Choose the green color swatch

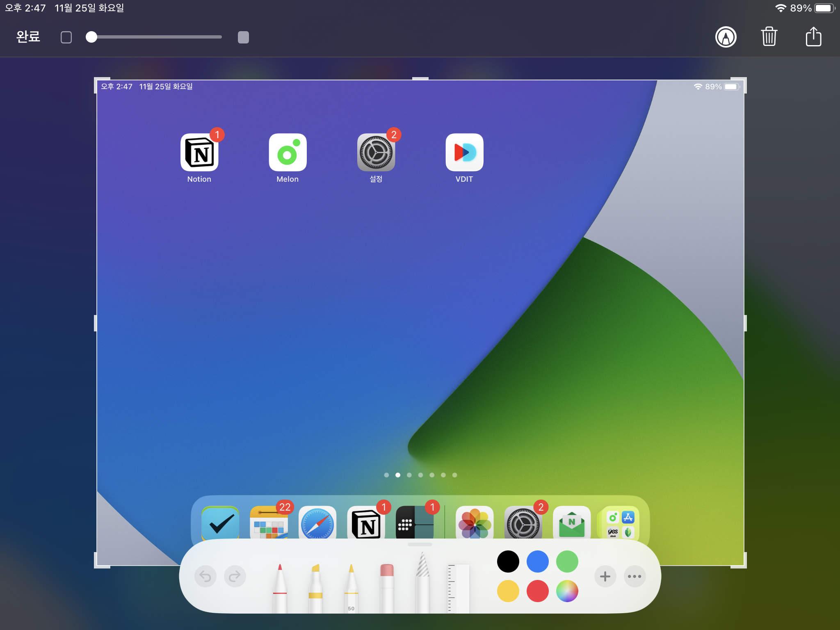click(x=567, y=562)
